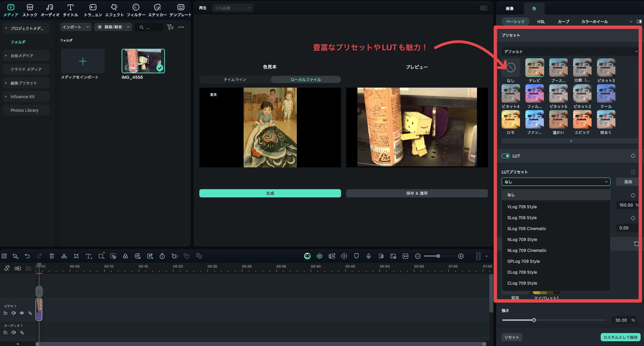Click the marker shield icon
Screen dimensions: 644x346
click(x=356, y=256)
